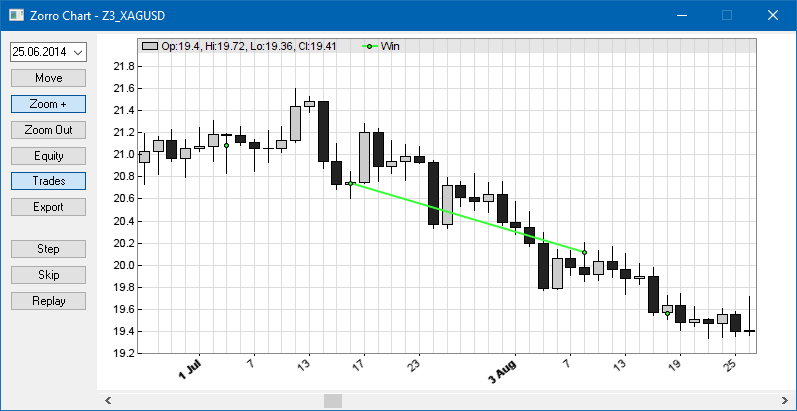Start the Replay button
This screenshot has width=797, height=411.
pos(48,301)
